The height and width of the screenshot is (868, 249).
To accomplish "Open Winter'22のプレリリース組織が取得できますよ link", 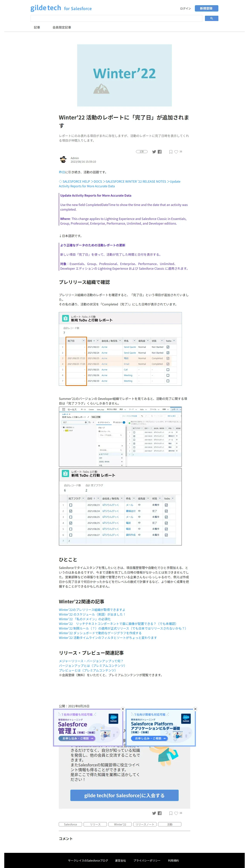I will [x=92, y=610].
